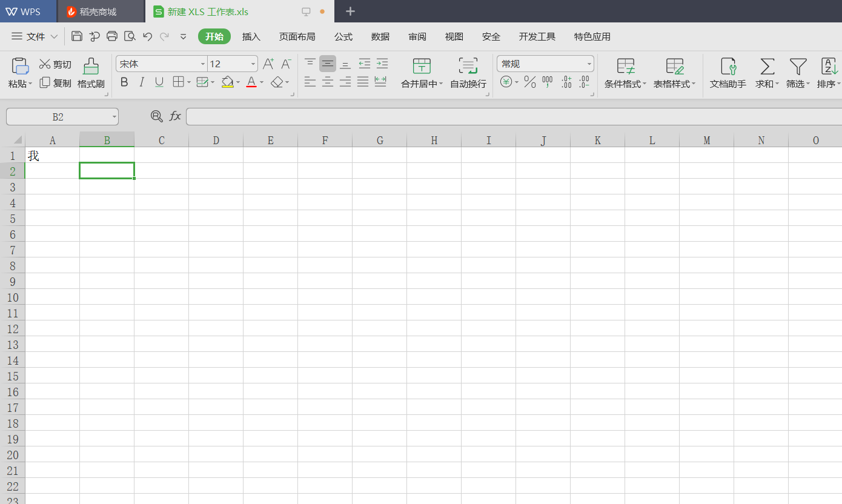This screenshot has height=504, width=842.
Task: Expand the font size 12 dropdown
Action: pyautogui.click(x=253, y=64)
